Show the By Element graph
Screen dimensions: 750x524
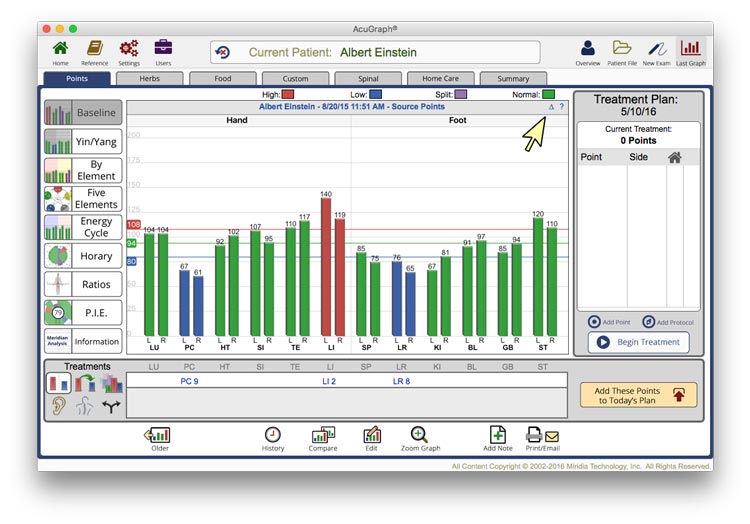click(x=83, y=170)
